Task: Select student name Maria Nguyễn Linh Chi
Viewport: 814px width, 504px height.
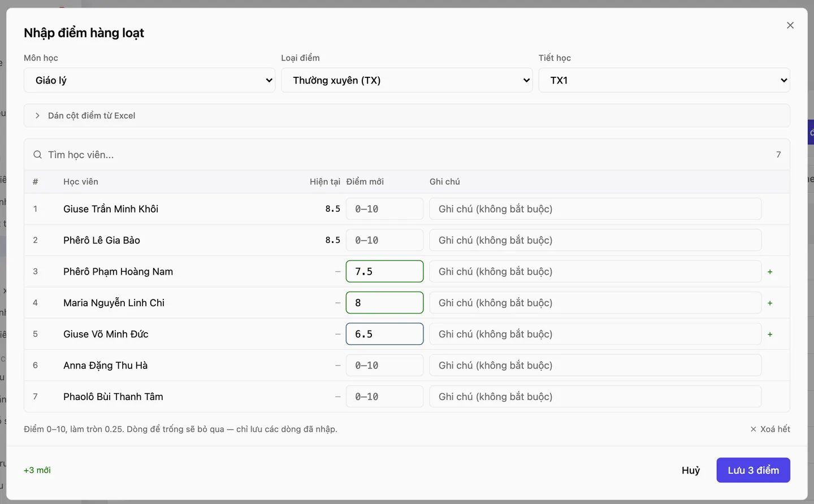Action: point(114,303)
